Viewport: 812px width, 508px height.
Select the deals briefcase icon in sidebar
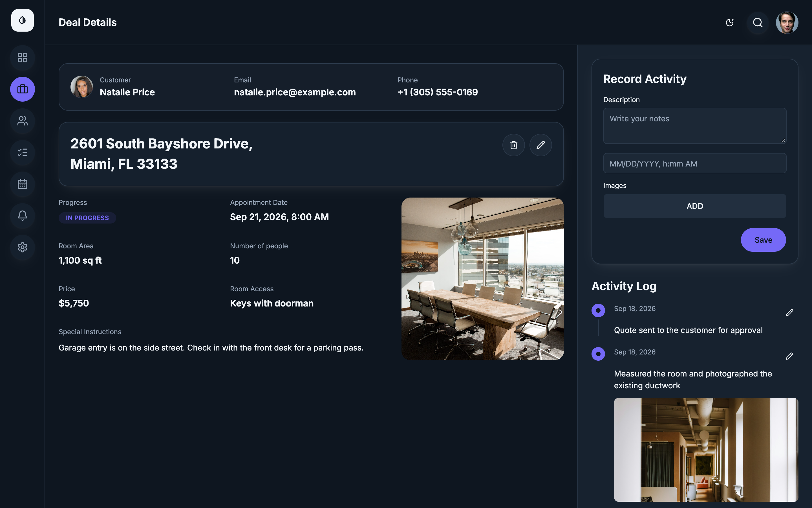23,89
